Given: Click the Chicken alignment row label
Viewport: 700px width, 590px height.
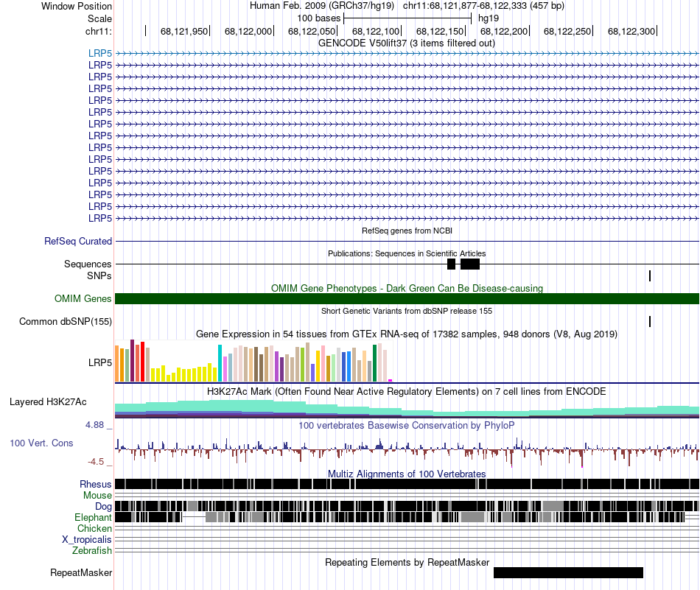Looking at the screenshot, I should coord(94,528).
